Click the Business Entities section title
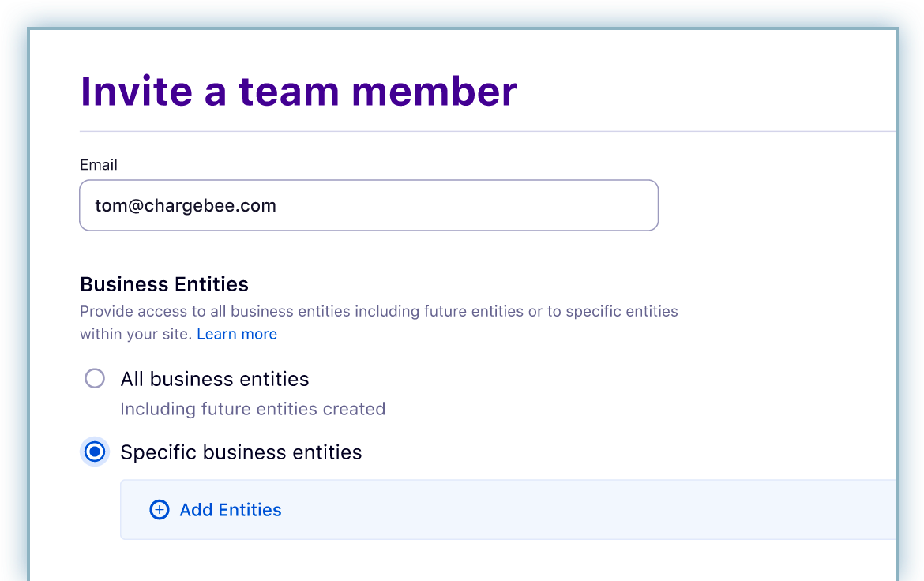Image resolution: width=924 pixels, height=581 pixels. point(163,284)
